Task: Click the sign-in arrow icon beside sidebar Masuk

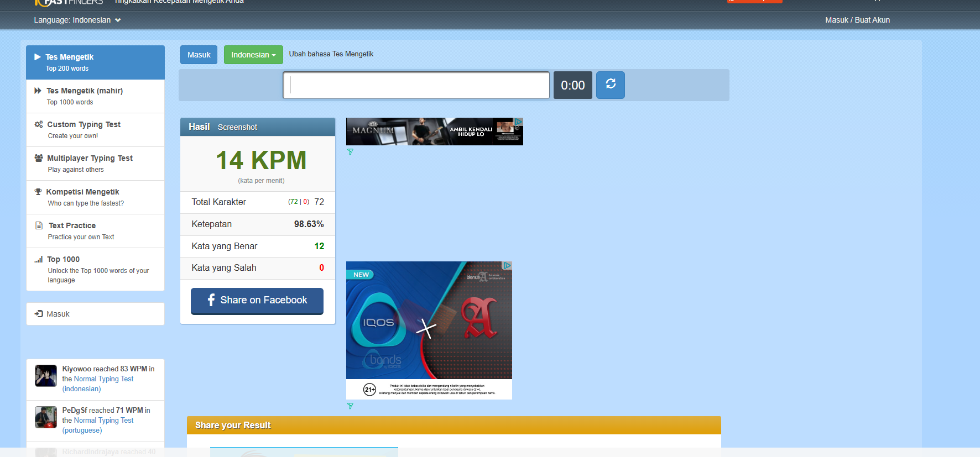Action: [x=39, y=314]
